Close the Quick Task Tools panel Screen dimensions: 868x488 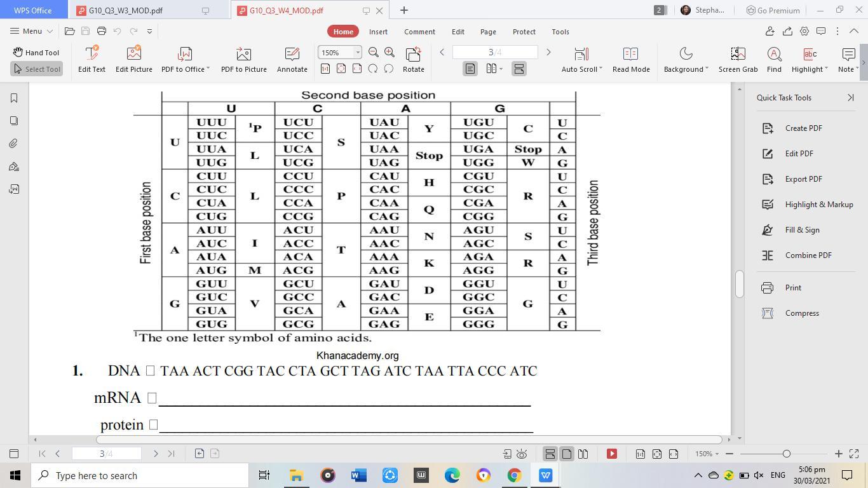pos(851,98)
